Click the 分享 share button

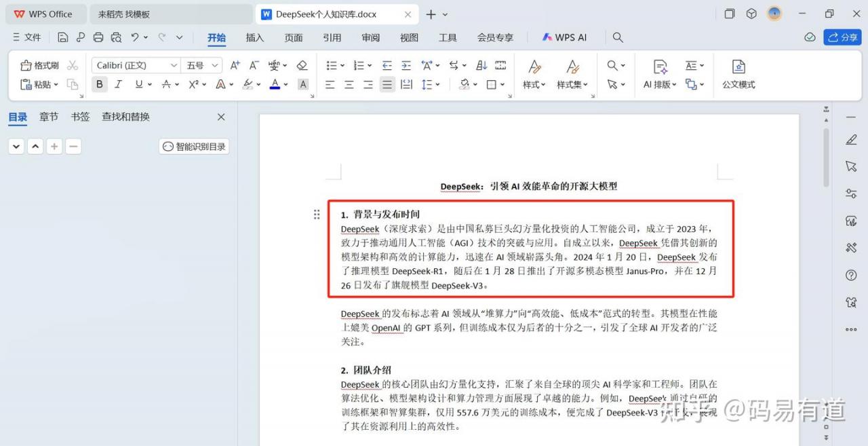click(842, 37)
